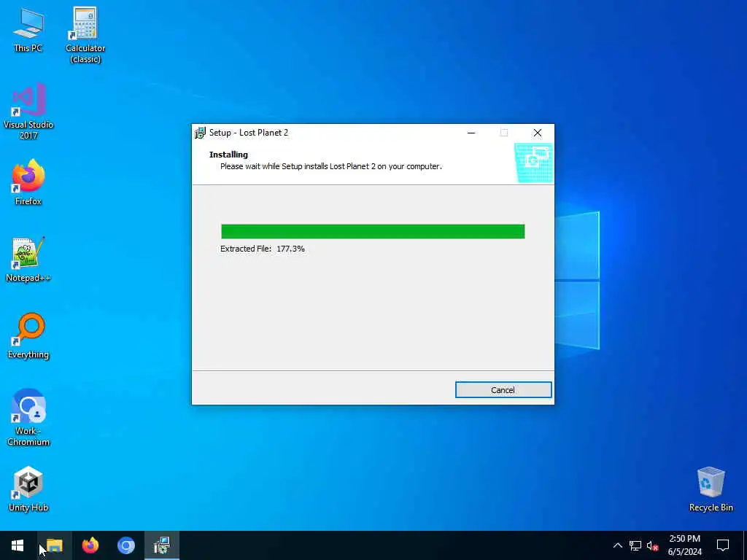
Task: Close the Setup - Lost Planet 2 window
Action: click(538, 133)
